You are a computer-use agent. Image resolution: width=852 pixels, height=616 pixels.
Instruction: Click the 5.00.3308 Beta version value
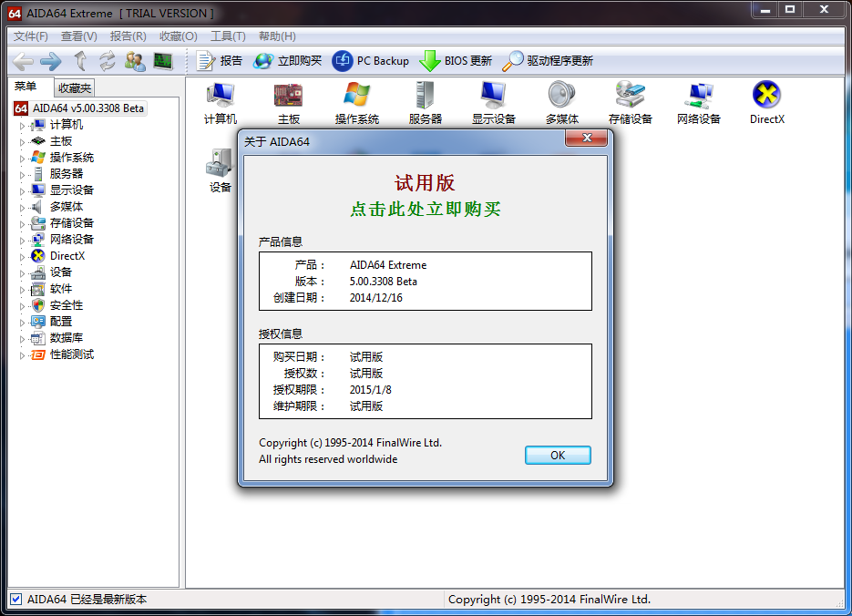[383, 282]
